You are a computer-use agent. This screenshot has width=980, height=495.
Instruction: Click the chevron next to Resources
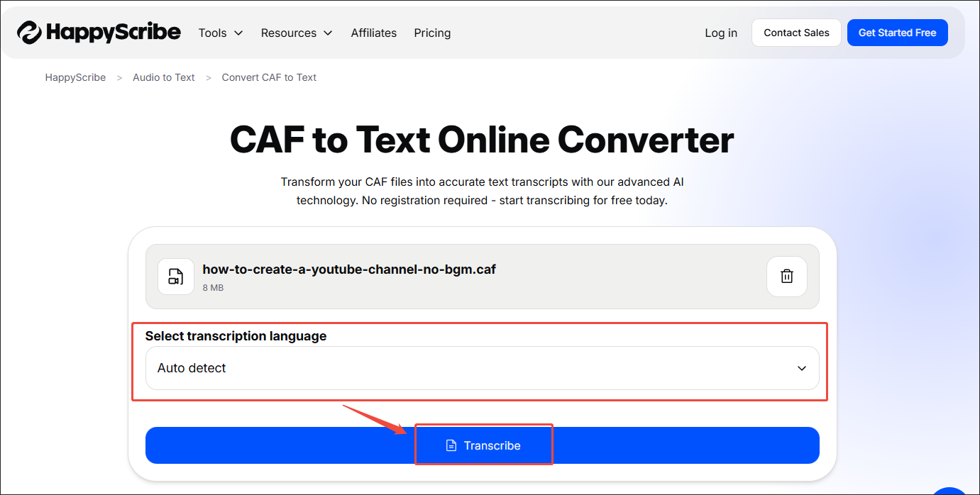(327, 33)
